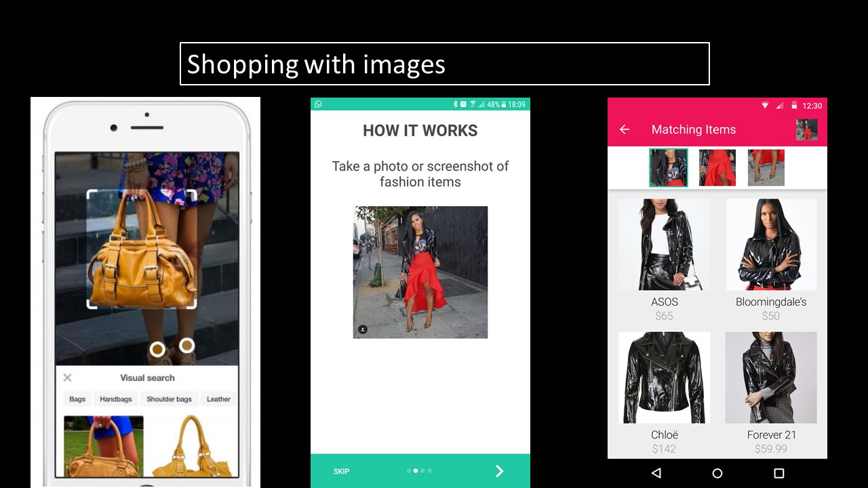The height and width of the screenshot is (488, 868).
Task: Close the Visual search panel with the X
Action: coord(67,378)
